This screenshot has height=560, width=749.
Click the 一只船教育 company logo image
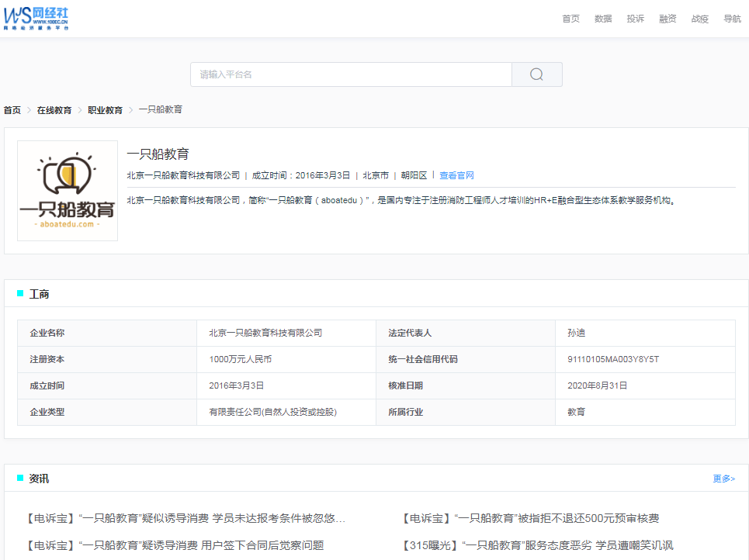pyautogui.click(x=68, y=191)
